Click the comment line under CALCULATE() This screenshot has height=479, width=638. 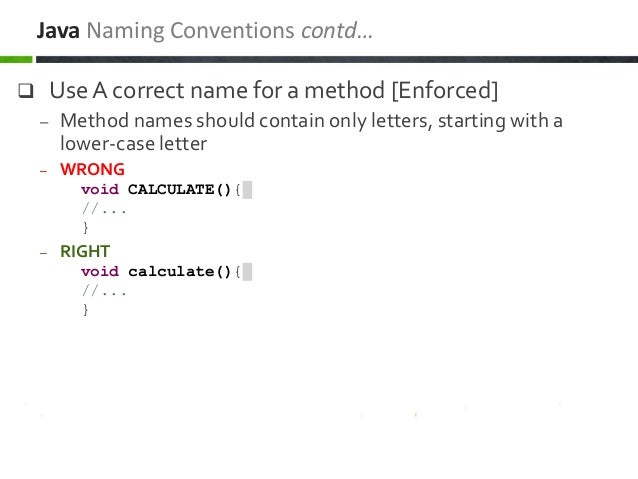(104, 210)
